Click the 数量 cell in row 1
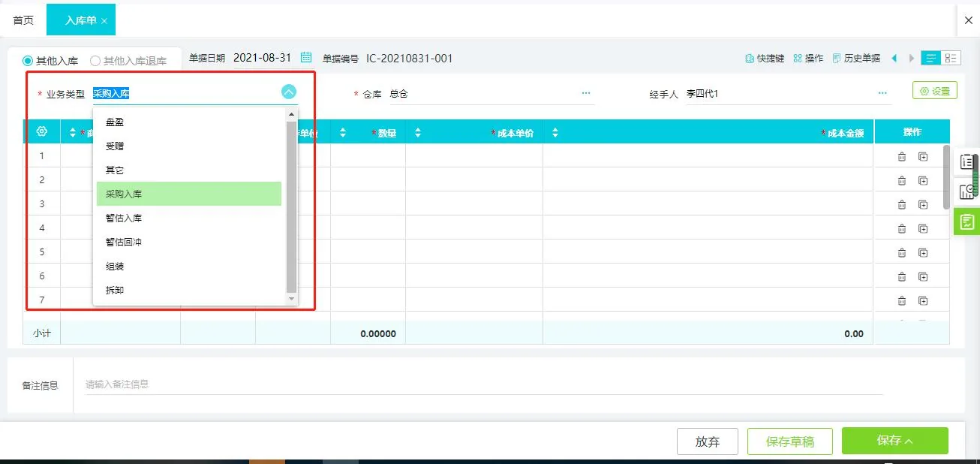 click(368, 155)
